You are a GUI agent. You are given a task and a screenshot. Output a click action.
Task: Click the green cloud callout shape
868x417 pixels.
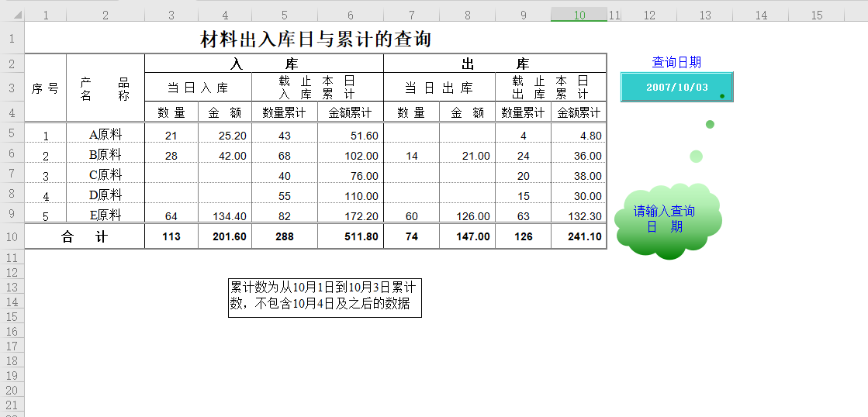[668, 221]
